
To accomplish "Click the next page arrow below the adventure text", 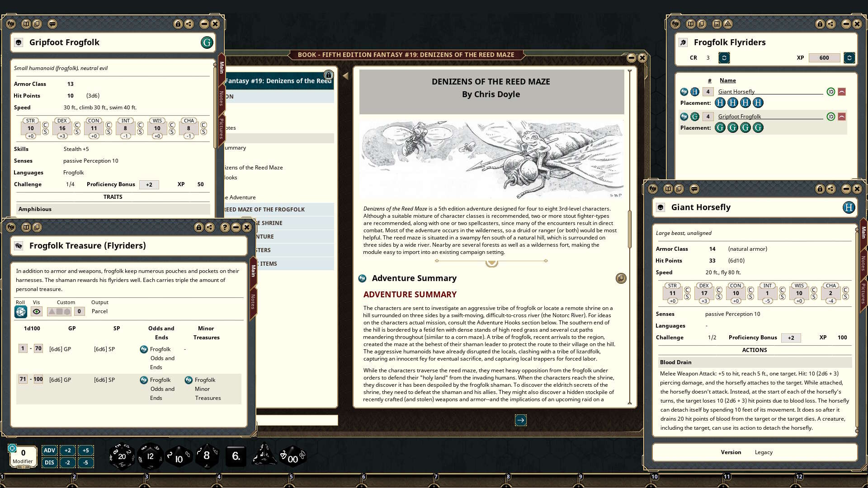I will pyautogui.click(x=521, y=420).
